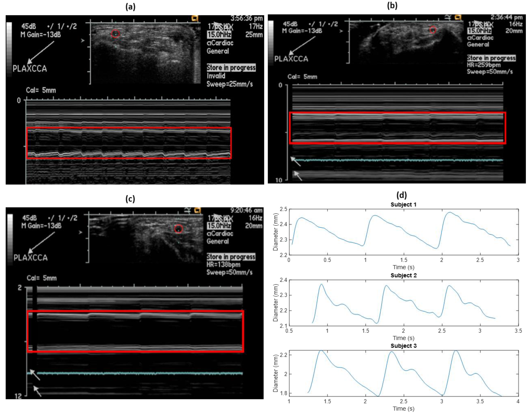Viewport: 532px width, 415px height.
Task: Click the white arrow pointing to the cyan trace in (c)
Action: pyautogui.click(x=35, y=375)
